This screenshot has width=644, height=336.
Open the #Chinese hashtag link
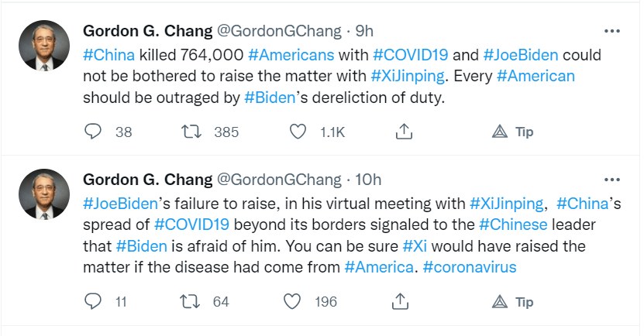click(x=513, y=225)
